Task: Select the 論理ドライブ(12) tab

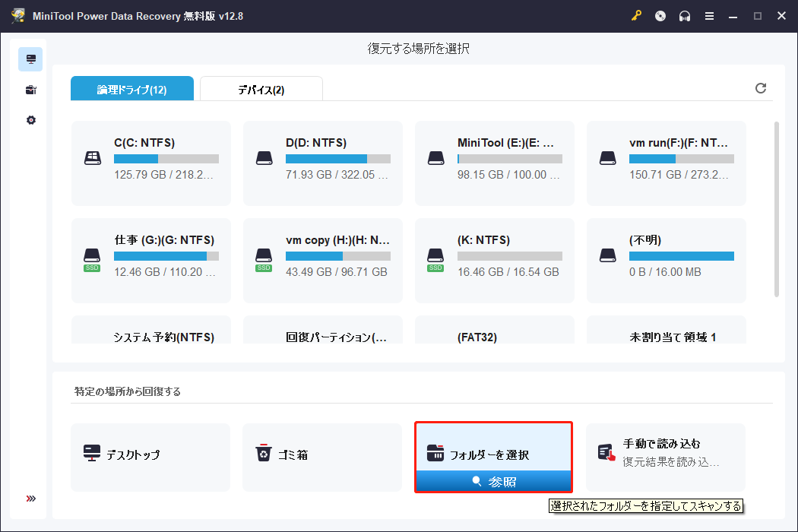Action: coord(132,88)
